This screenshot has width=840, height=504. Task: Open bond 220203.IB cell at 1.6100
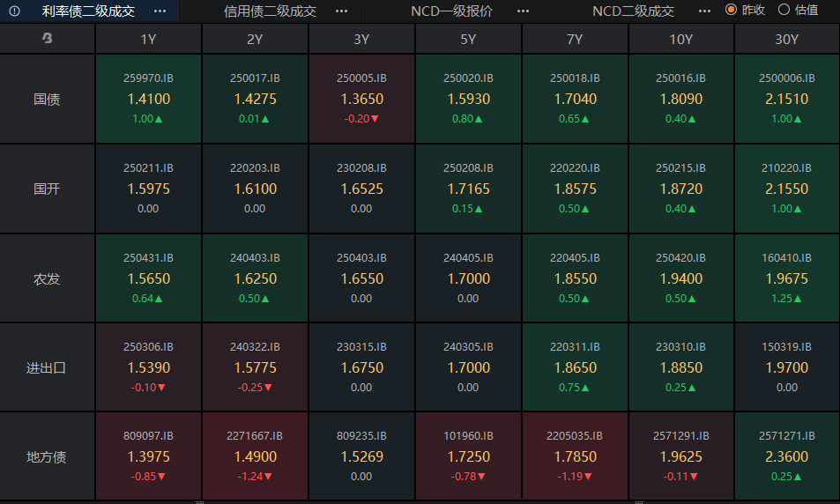(255, 189)
